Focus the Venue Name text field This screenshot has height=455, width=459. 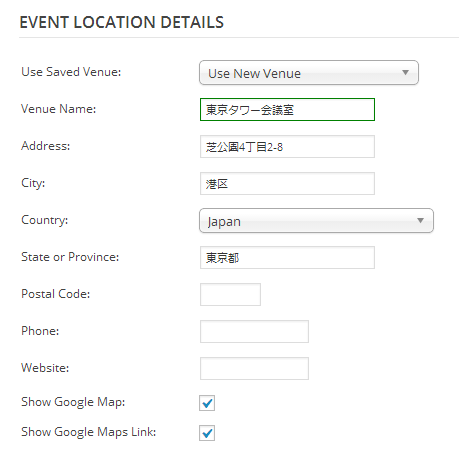coord(287,110)
